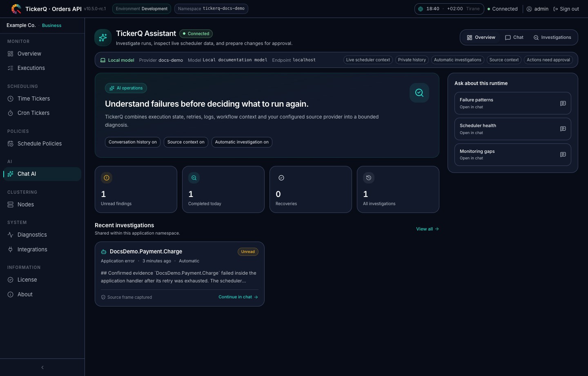Viewport: 588px width, 376px height.
Task: Open Scheduler health in chat
Action: (512, 129)
